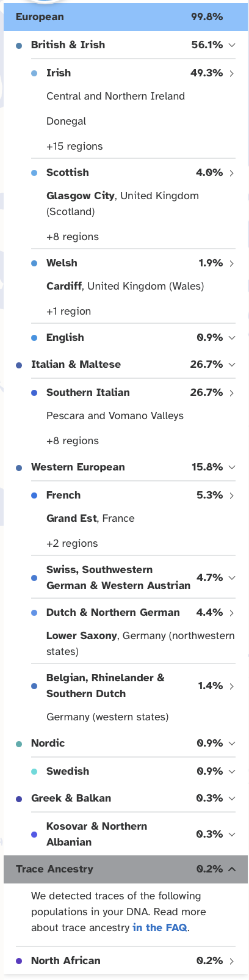Click '+8 regions' under Scottish
This screenshot has height=980, width=249.
pos(73,237)
